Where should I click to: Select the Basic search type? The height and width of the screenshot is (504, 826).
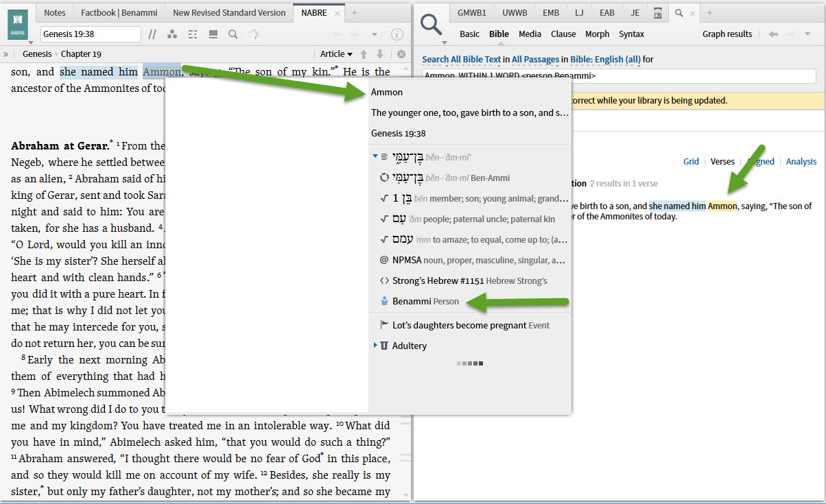pyautogui.click(x=470, y=34)
